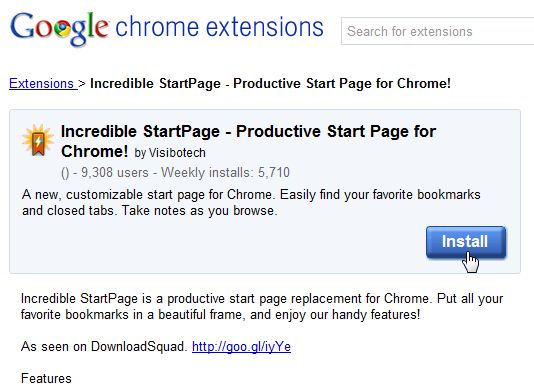Open the Extensions breadcrumb link
Screen dimensions: 534x388
(x=43, y=83)
